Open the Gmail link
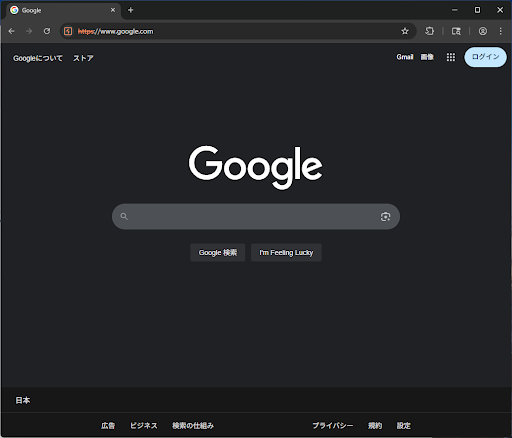Screen dimensions: 512x438 click(405, 57)
